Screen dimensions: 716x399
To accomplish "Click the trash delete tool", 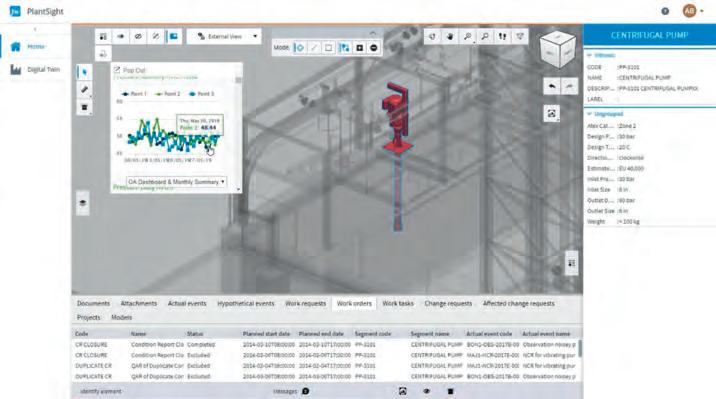I will tap(84, 107).
